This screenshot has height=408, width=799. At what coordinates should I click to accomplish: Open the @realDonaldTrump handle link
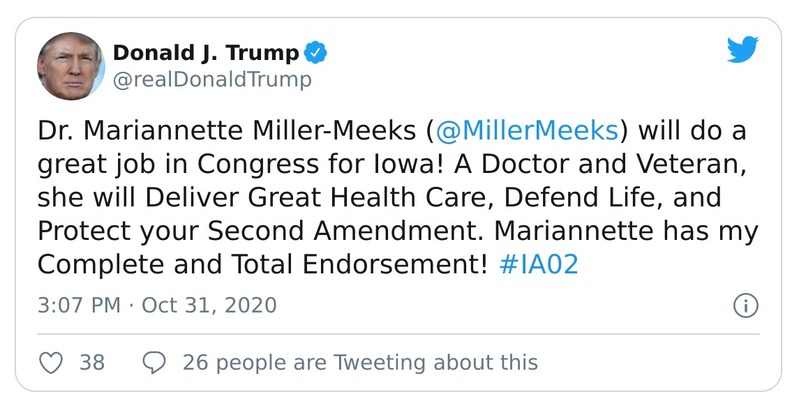[x=212, y=79]
